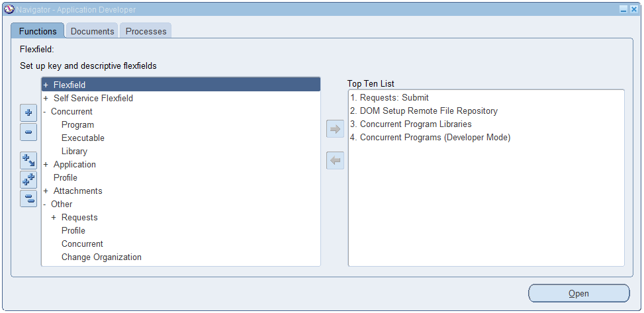Switch to the Processes tab
Viewport: 644px width, 313px height.
[146, 31]
